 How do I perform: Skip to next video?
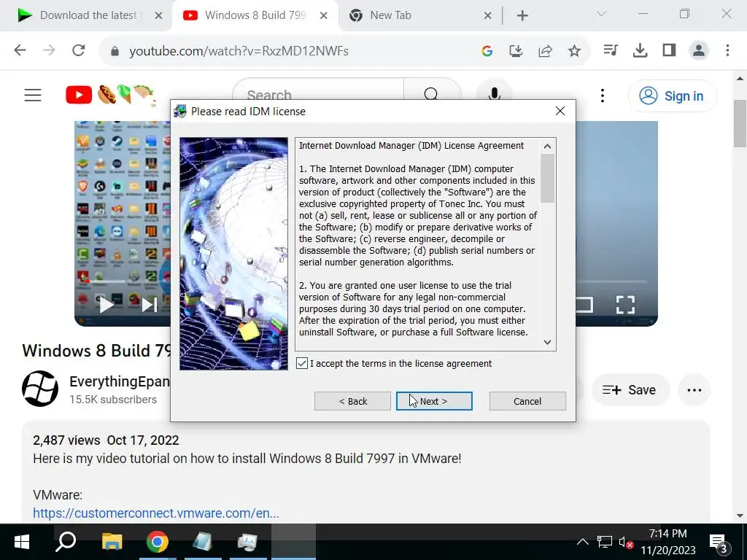(149, 305)
